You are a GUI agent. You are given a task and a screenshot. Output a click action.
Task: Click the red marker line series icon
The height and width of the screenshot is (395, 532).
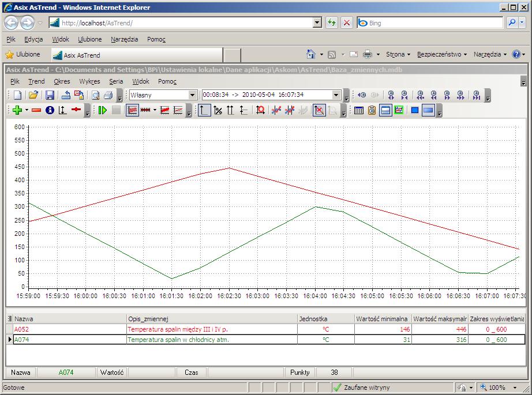click(x=76, y=110)
